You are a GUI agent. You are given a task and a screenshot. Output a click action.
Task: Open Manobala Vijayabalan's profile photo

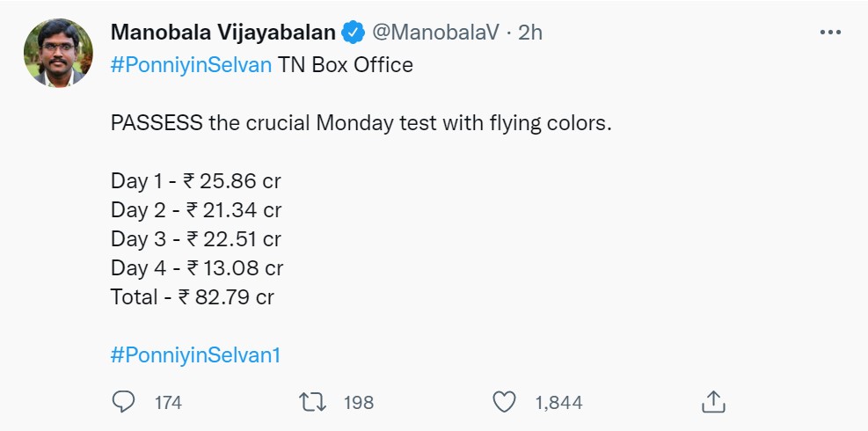[x=59, y=53]
